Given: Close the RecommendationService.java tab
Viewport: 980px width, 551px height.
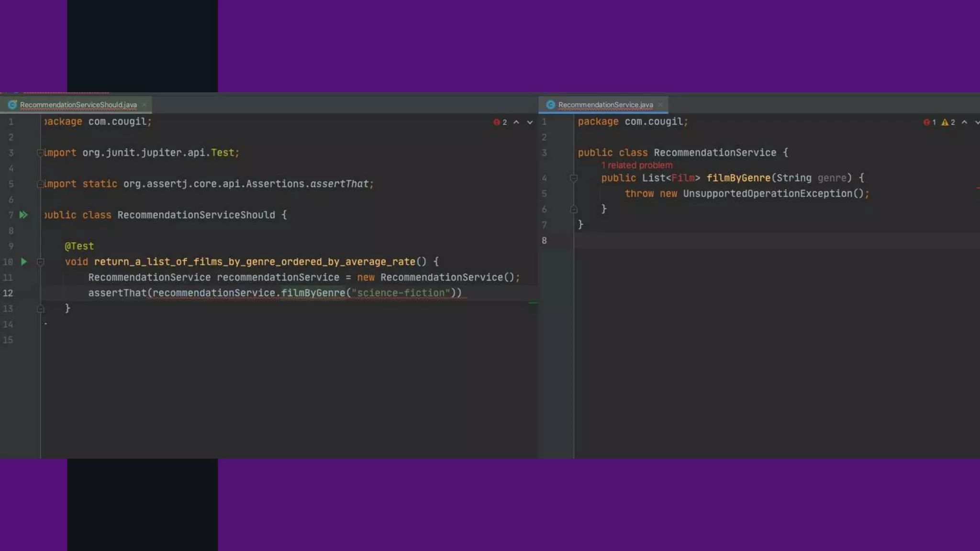Looking at the screenshot, I should [x=660, y=105].
